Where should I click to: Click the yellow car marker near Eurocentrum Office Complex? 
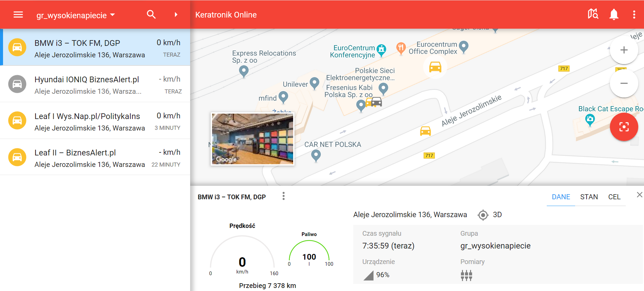tap(435, 67)
